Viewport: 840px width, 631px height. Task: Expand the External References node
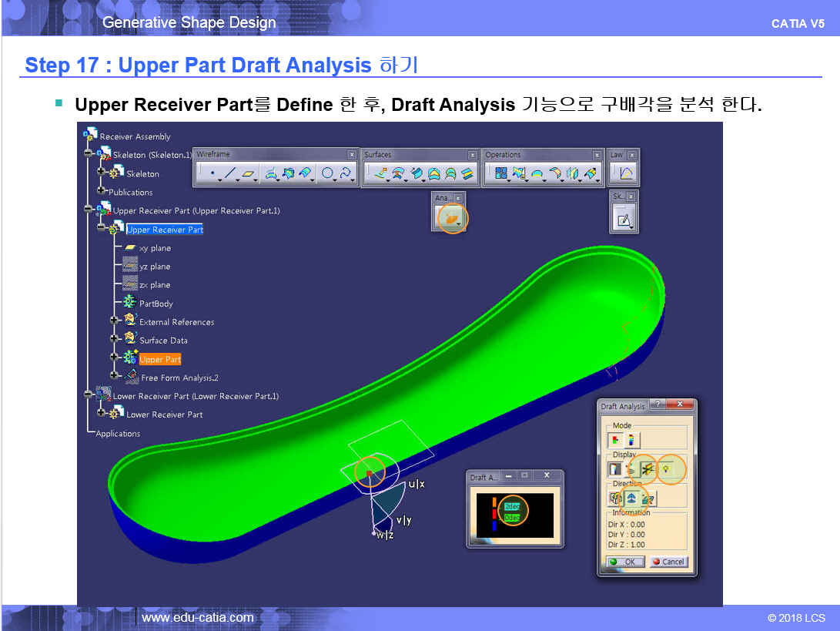pyautogui.click(x=115, y=321)
